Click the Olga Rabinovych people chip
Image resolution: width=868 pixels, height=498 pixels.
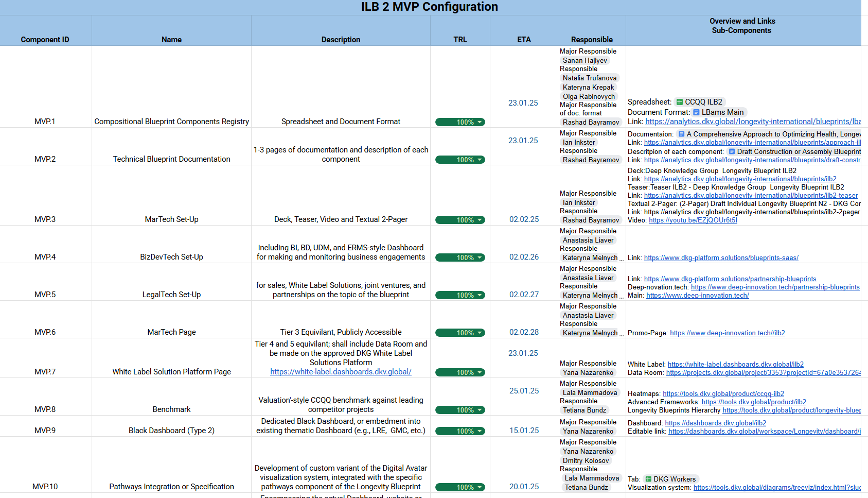coord(589,97)
